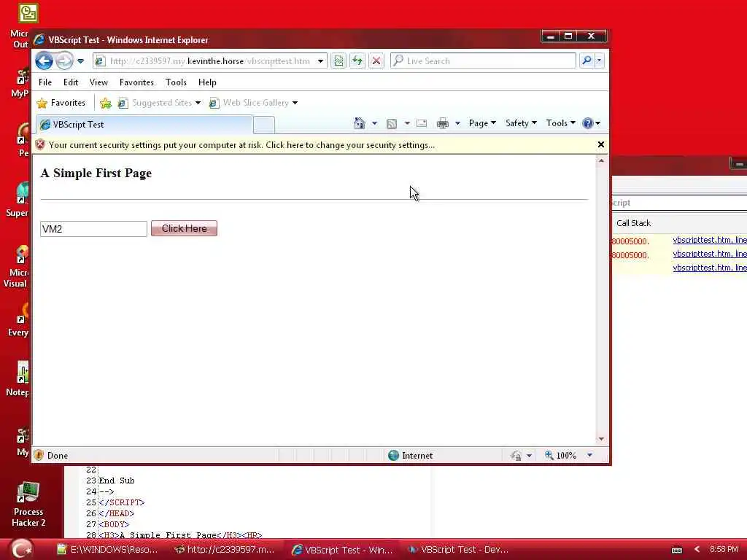The image size is (747, 560).
Task: Expand the address bar history dropdown
Action: click(x=321, y=61)
